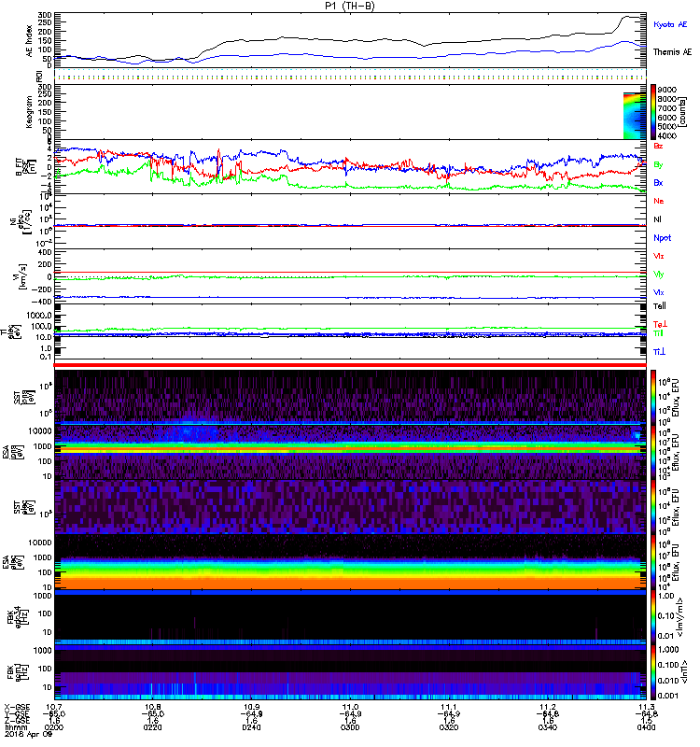This screenshot has height=747, width=700.
Task: Click the 0200 time tick label
Action: (x=54, y=727)
